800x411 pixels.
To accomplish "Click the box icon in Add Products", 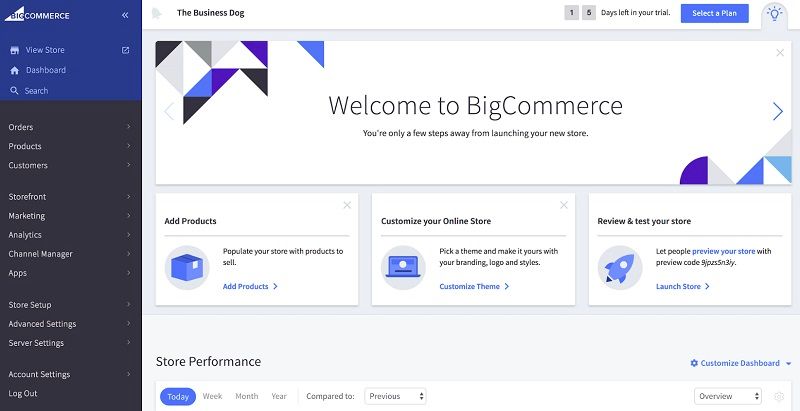I will (x=187, y=268).
